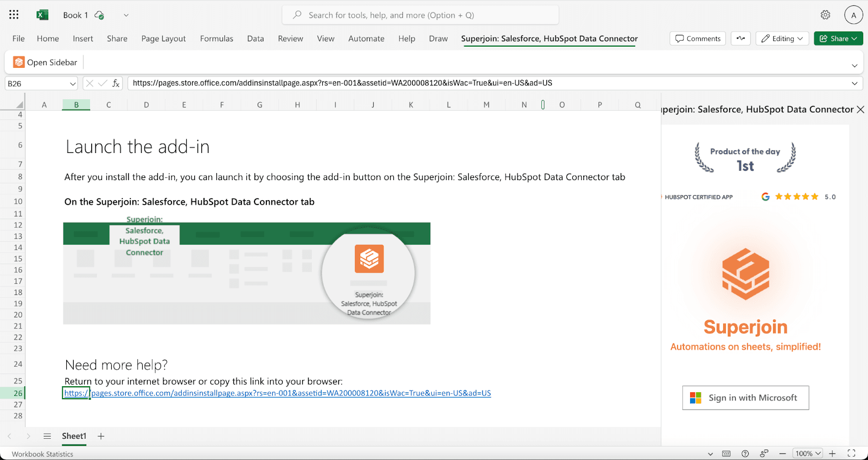Open the 100% zoom level dropdown
The width and height of the screenshot is (868, 460).
click(808, 453)
